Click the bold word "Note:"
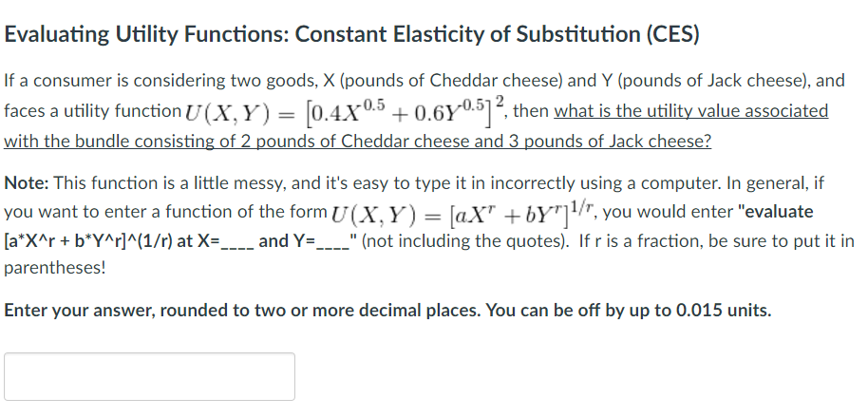Image resolution: width=868 pixels, height=417 pixels. point(27,182)
